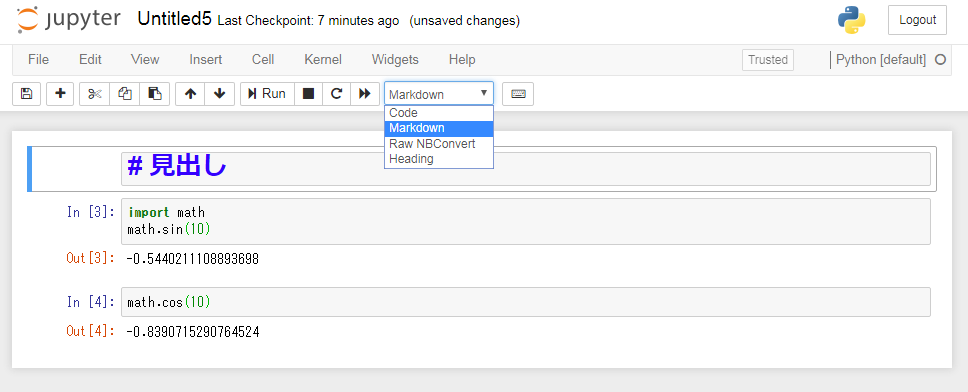The image size is (968, 392).
Task: Open the Insert menu
Action: [206, 60]
